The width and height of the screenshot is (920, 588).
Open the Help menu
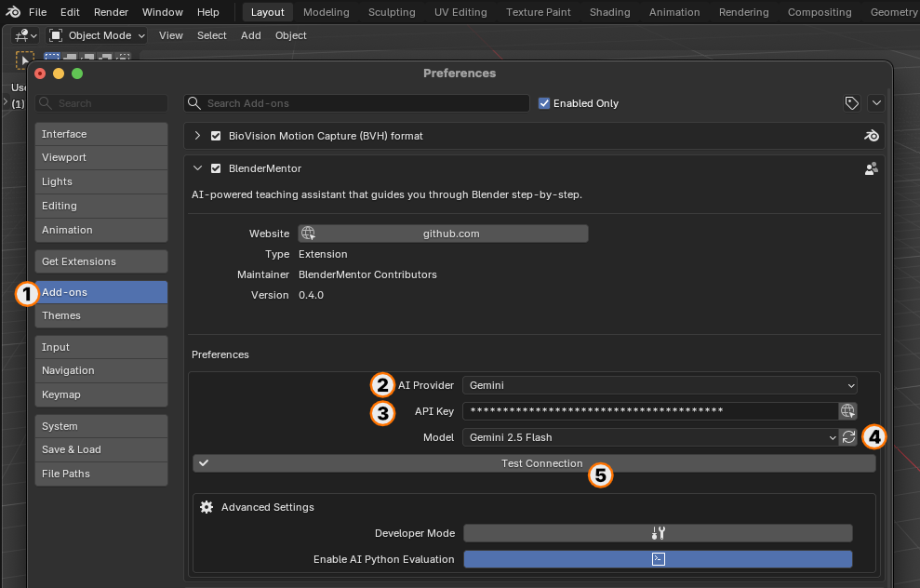(x=207, y=12)
